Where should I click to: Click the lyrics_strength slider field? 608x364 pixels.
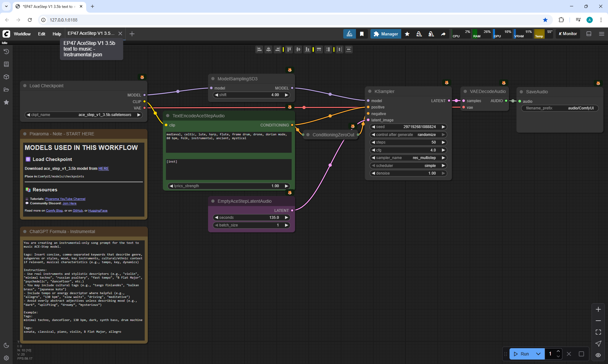tap(229, 186)
